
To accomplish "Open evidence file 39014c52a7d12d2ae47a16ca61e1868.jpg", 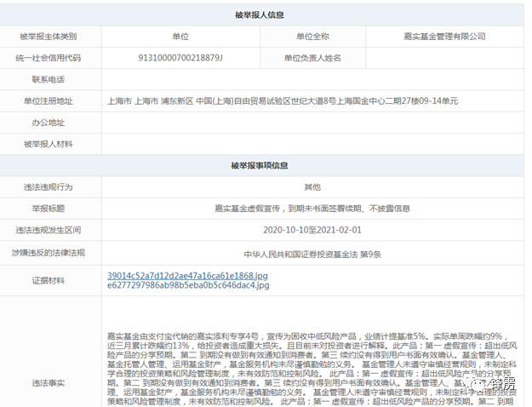I will point(187,276).
